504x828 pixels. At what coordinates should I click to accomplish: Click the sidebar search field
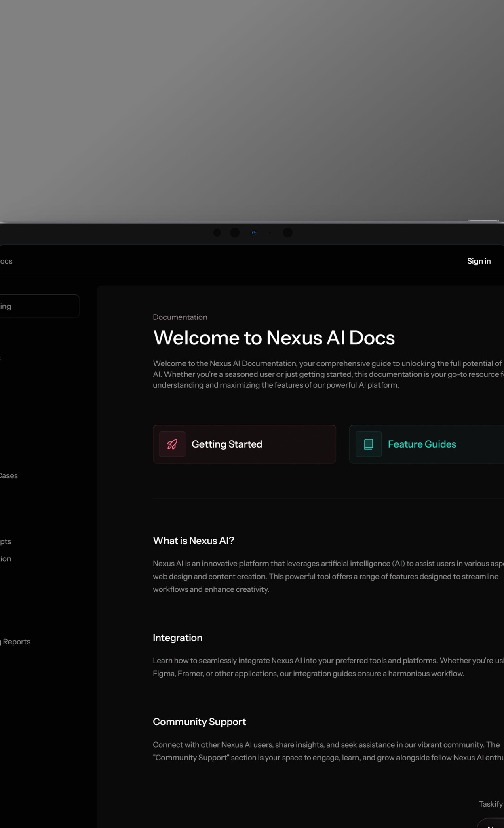(39, 306)
